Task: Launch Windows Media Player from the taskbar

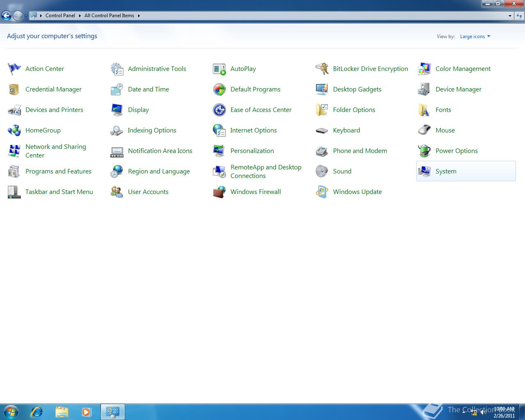Action: (x=87, y=411)
